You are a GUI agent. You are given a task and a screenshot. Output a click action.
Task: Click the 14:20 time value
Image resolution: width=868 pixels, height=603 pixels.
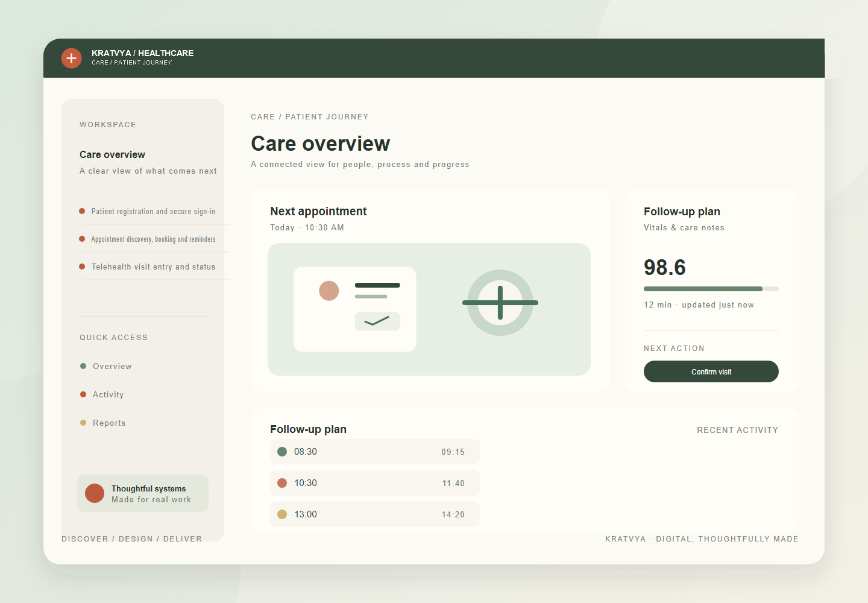(x=453, y=514)
